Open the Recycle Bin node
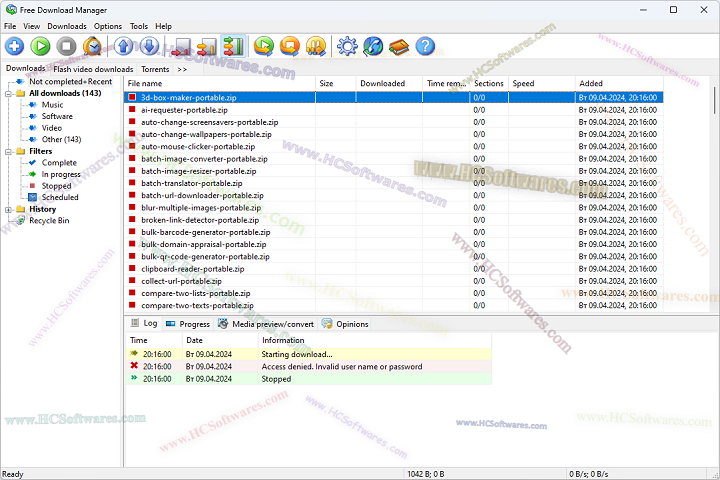Image resolution: width=720 pixels, height=480 pixels. click(x=49, y=220)
